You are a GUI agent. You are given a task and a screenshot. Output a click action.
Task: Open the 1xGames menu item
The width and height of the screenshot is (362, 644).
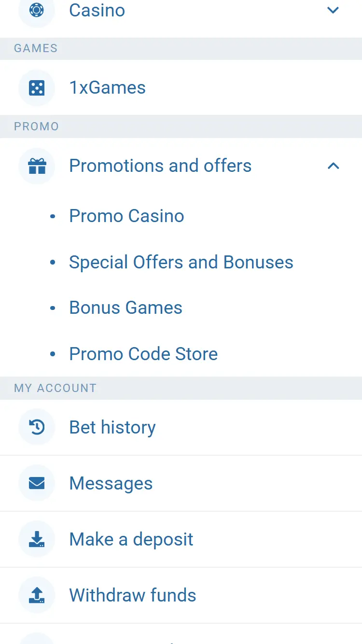[107, 88]
